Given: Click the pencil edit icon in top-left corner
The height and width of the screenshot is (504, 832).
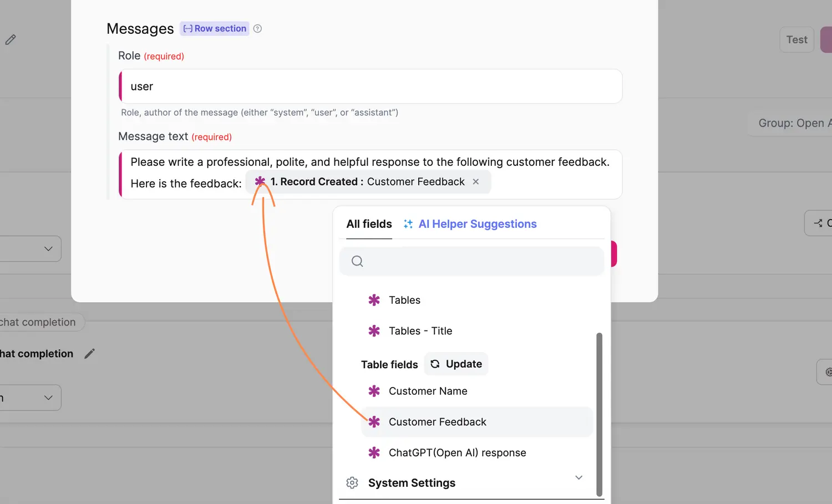Looking at the screenshot, I should (9, 39).
